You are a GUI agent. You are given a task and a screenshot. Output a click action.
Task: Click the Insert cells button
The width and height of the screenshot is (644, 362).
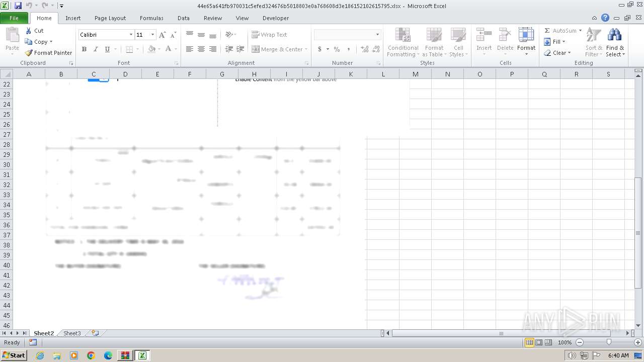(x=484, y=42)
